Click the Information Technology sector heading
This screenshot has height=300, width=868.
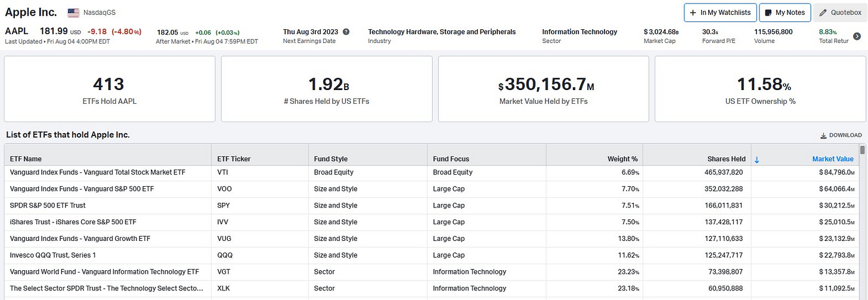tap(579, 32)
